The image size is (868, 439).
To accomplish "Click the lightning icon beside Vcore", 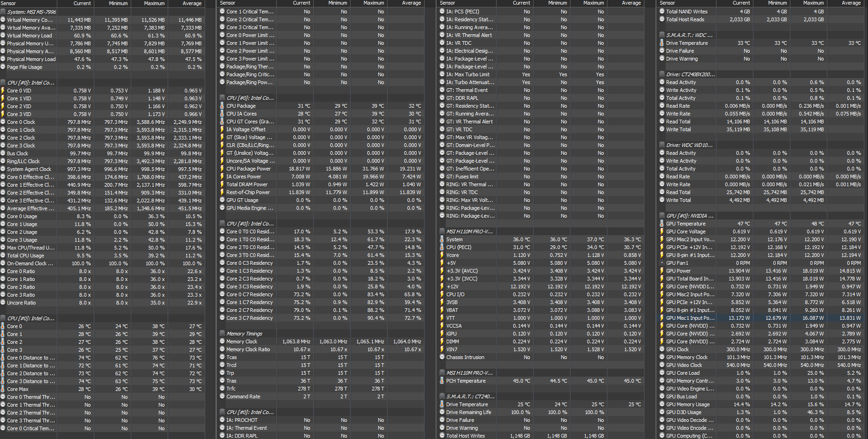I will pyautogui.click(x=442, y=255).
